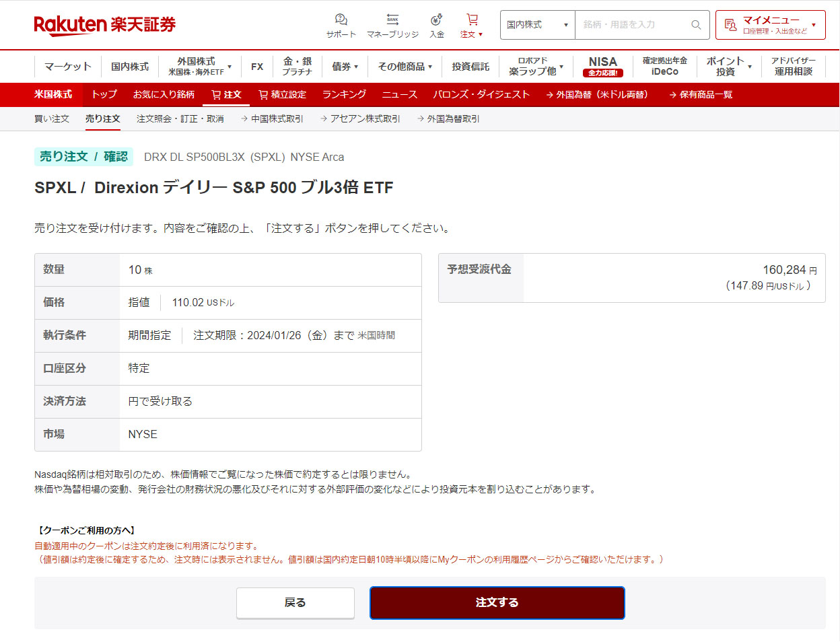
Task: Click the 戻る back button
Action: 295,603
